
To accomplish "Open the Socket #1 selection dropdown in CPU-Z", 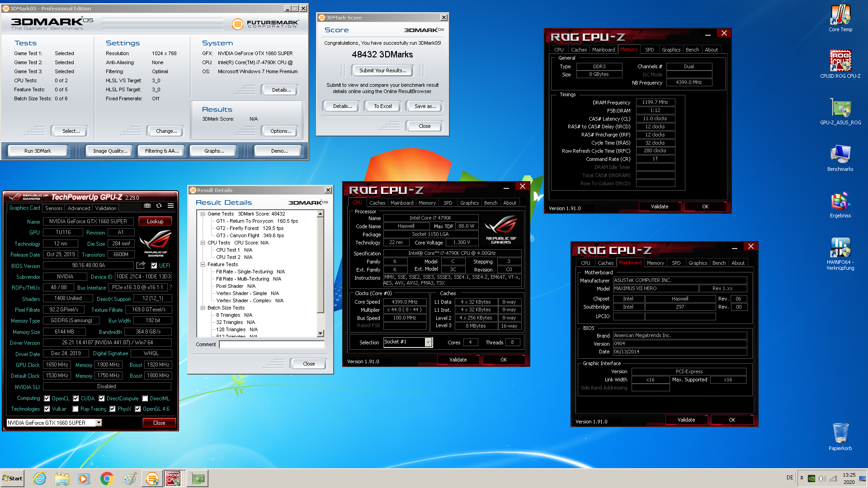I will click(x=428, y=342).
